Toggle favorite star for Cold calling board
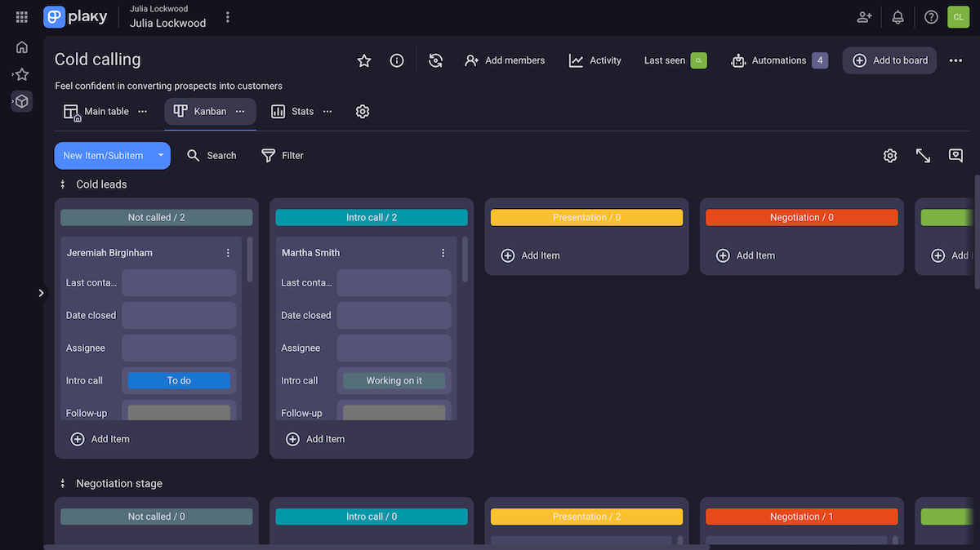Screen dimensions: 980x550 tap(363, 60)
